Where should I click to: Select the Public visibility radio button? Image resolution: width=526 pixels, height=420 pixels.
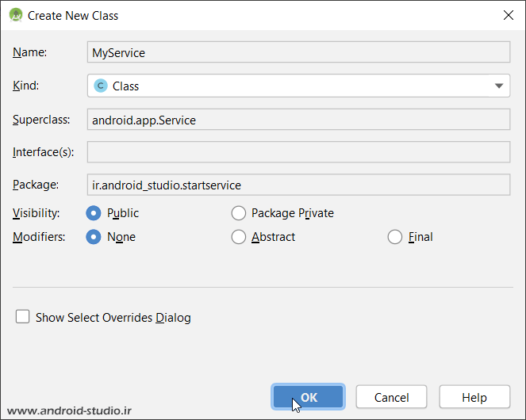click(x=94, y=213)
